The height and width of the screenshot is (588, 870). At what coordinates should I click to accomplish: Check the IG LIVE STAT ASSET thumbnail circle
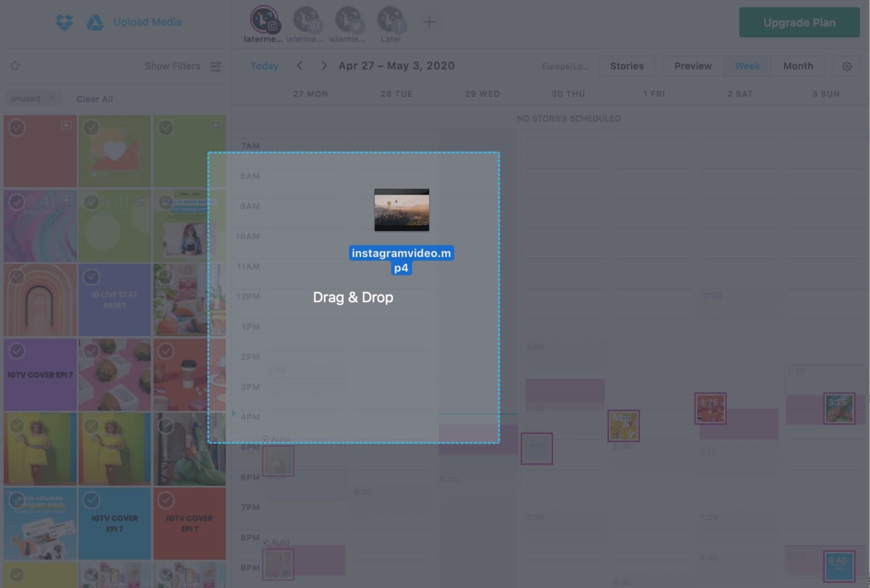91,277
